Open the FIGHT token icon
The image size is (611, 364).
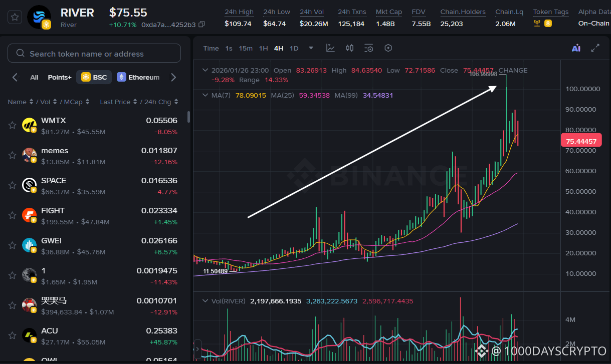pyautogui.click(x=30, y=215)
